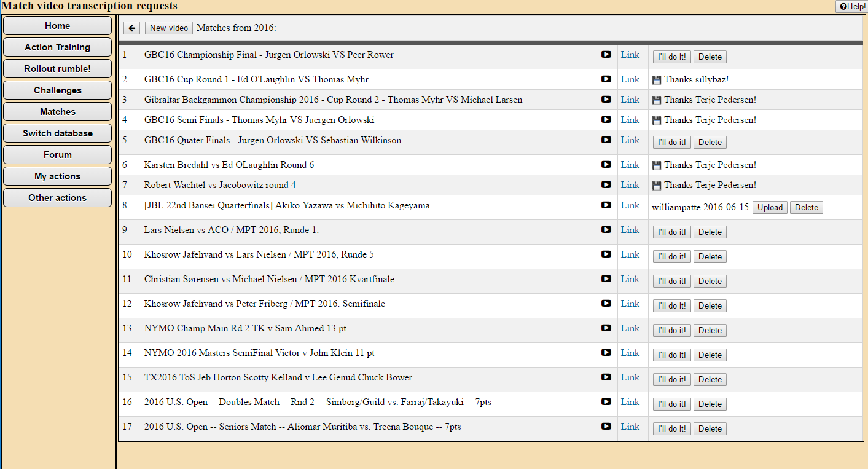Click save disk icon next to Thanks sillybaz
The image size is (868, 469).
[x=657, y=80]
